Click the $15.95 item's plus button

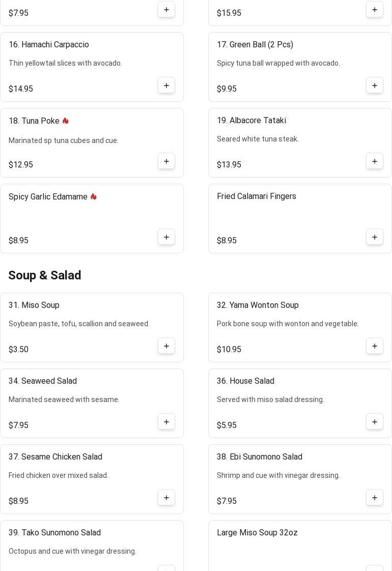coord(375,10)
